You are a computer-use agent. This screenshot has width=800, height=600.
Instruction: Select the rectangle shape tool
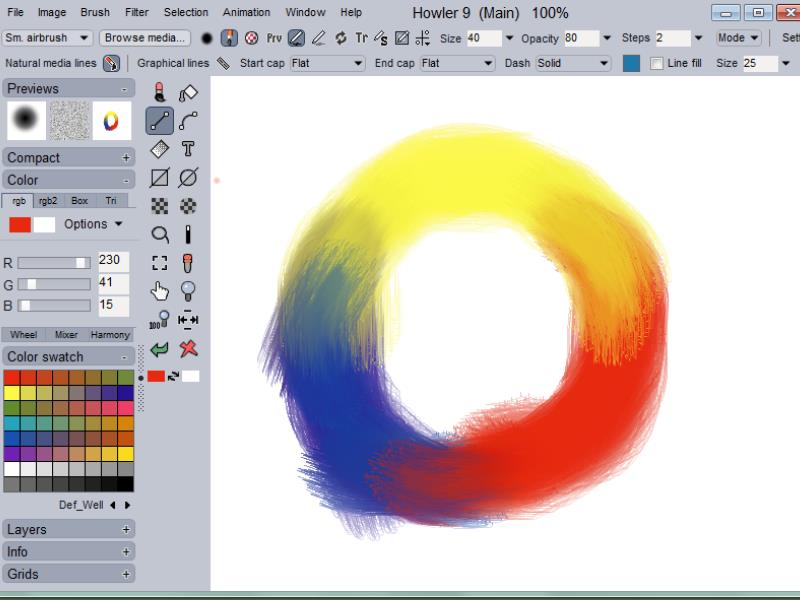pos(160,178)
